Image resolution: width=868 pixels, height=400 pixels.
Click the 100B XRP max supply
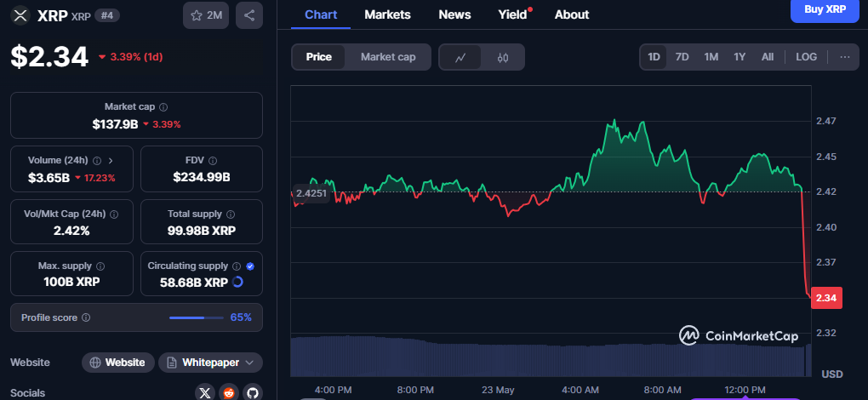pyautogui.click(x=72, y=283)
